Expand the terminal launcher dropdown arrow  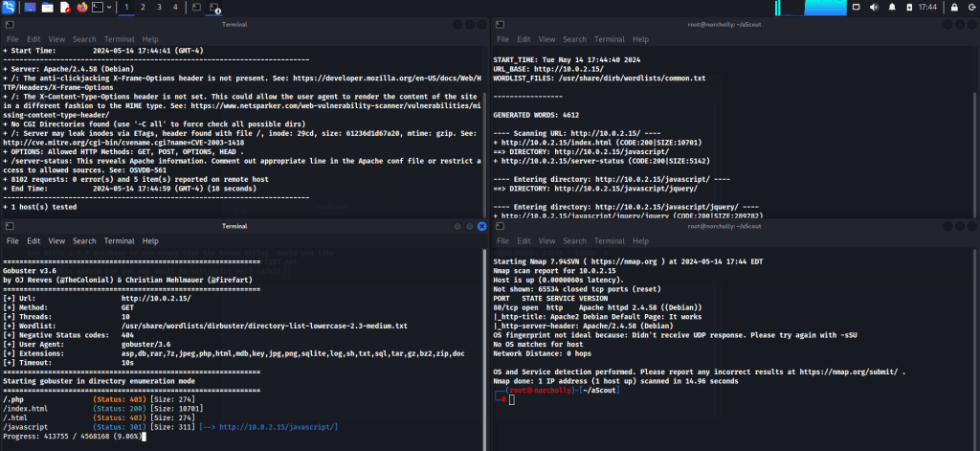coord(110,7)
